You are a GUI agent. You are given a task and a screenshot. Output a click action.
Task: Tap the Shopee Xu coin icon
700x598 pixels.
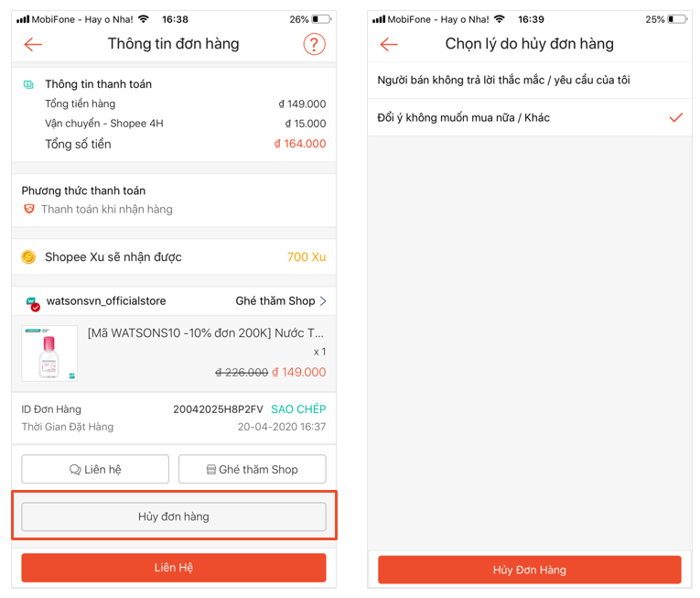click(x=28, y=257)
